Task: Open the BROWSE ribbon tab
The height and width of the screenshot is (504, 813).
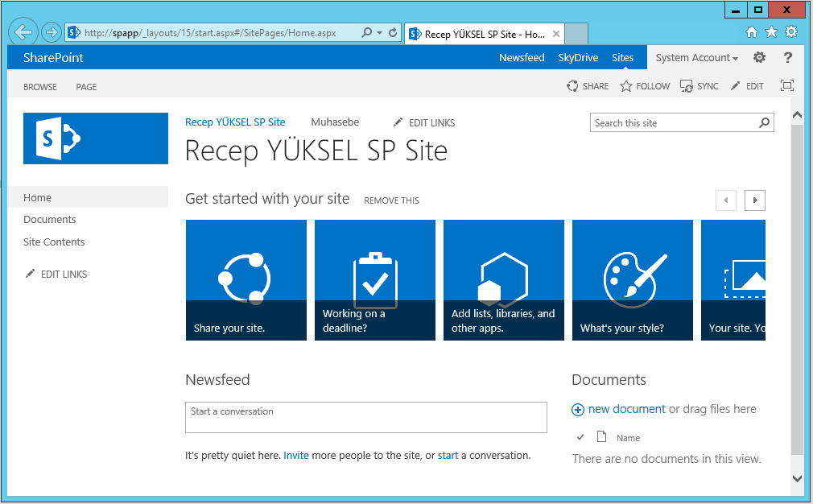Action: tap(40, 87)
